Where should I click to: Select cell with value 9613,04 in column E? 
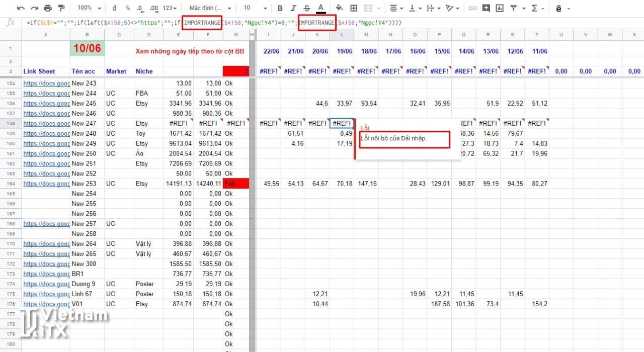pyautogui.click(x=179, y=143)
